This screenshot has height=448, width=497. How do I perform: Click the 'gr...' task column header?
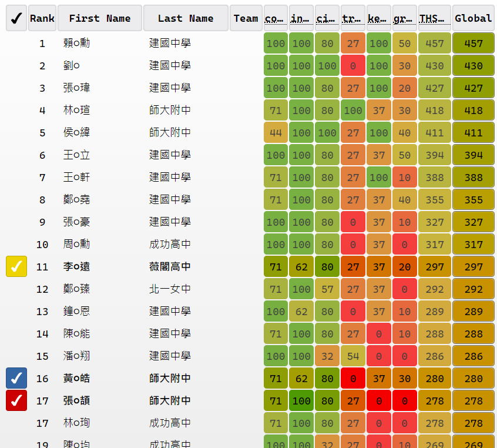coord(404,18)
